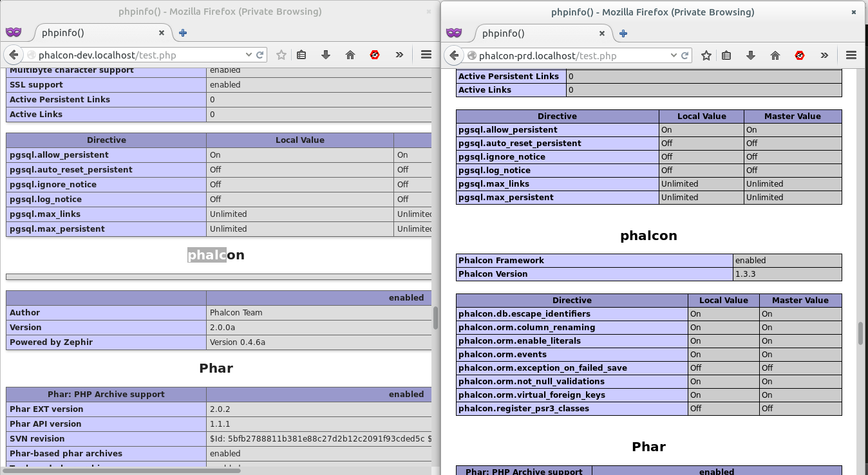The width and height of the screenshot is (868, 475).
Task: Click the Version 0.4.6a cell
Action: click(x=319, y=342)
